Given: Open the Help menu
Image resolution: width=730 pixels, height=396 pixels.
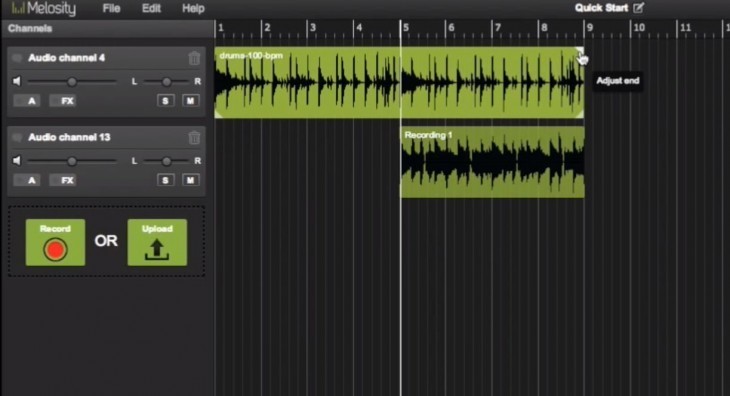Looking at the screenshot, I should (193, 8).
